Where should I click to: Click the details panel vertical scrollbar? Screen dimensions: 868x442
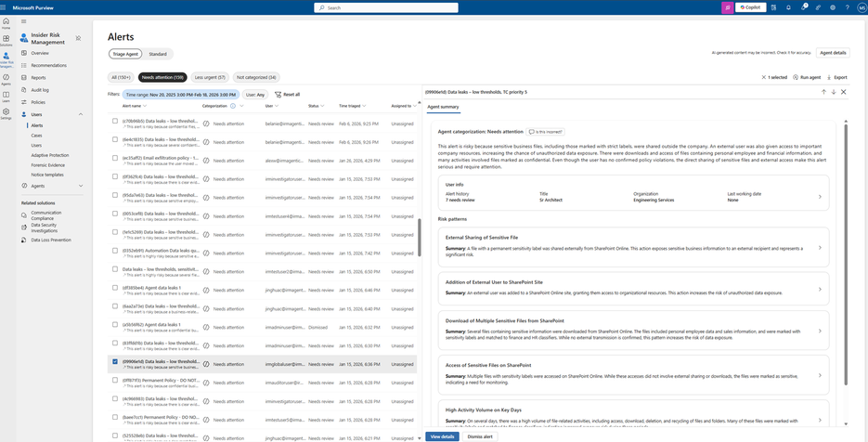click(x=846, y=254)
